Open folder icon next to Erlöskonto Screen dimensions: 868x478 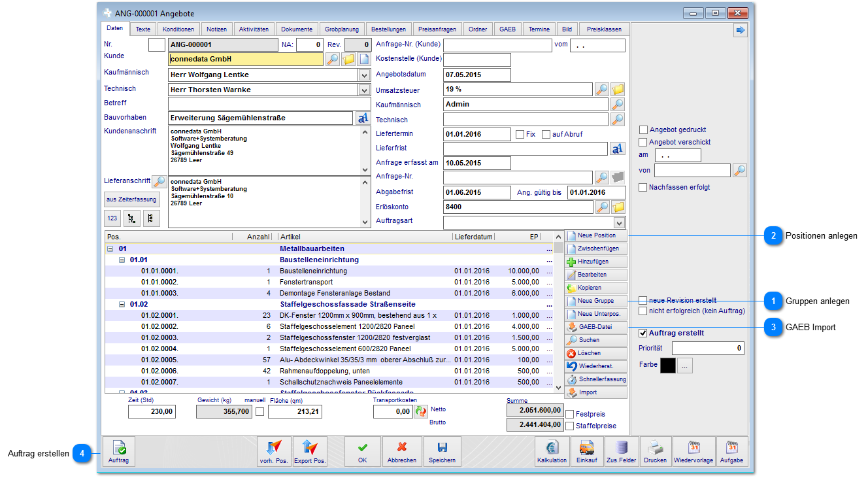click(618, 207)
